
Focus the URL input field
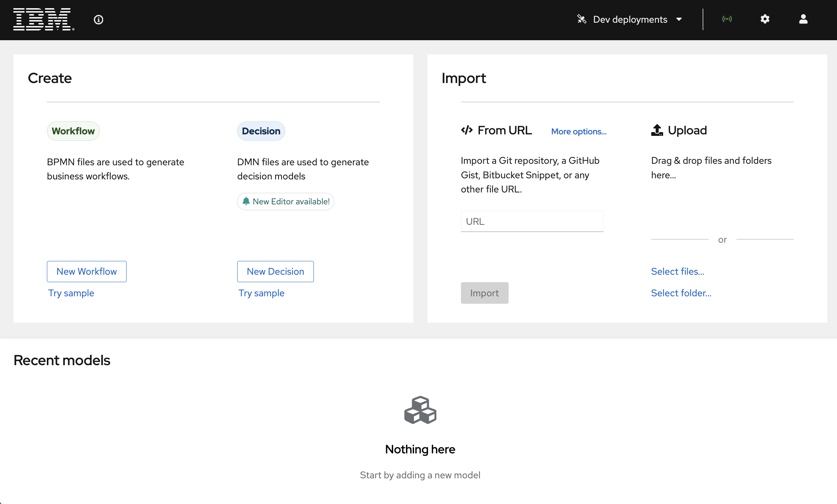pyautogui.click(x=532, y=221)
